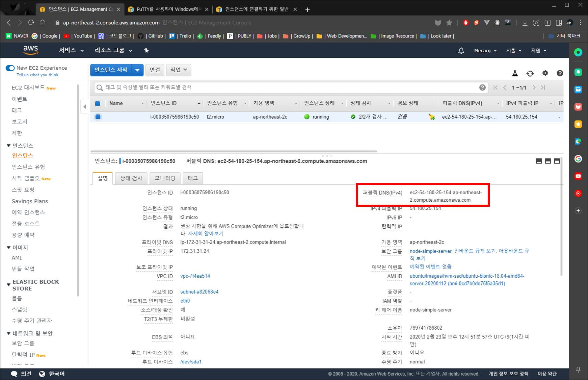This screenshot has height=380, width=588.
Task: Open the 지원 support dropdown
Action: pyautogui.click(x=539, y=51)
